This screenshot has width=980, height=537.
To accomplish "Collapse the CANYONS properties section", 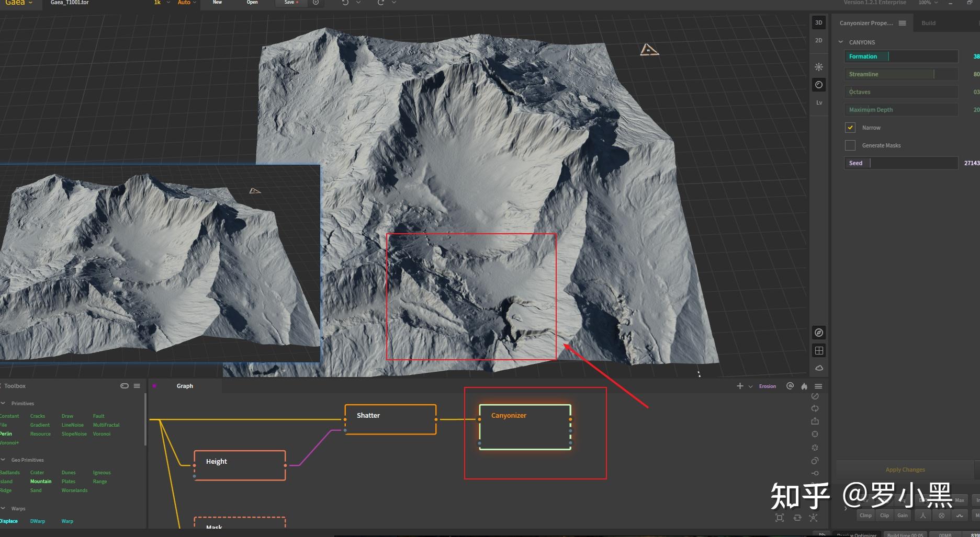I will [841, 42].
